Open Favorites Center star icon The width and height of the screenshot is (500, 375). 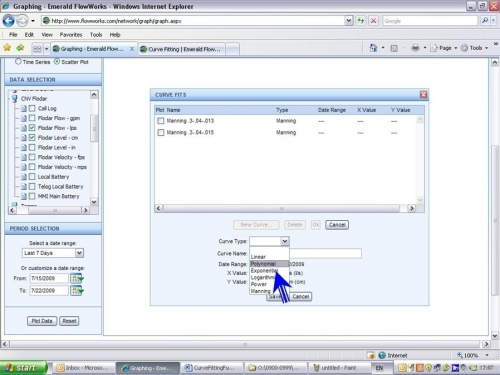click(7, 48)
